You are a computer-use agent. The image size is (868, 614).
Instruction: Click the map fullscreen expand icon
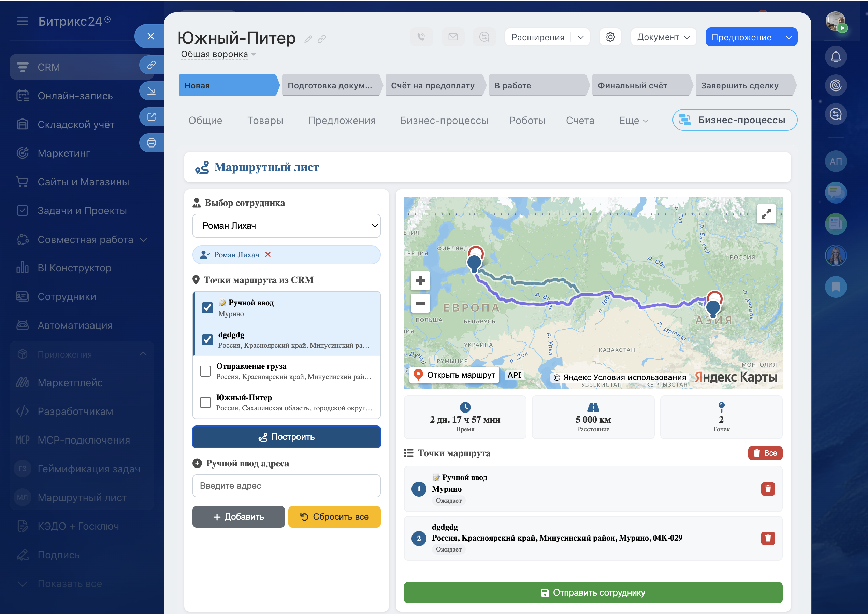coord(766,214)
